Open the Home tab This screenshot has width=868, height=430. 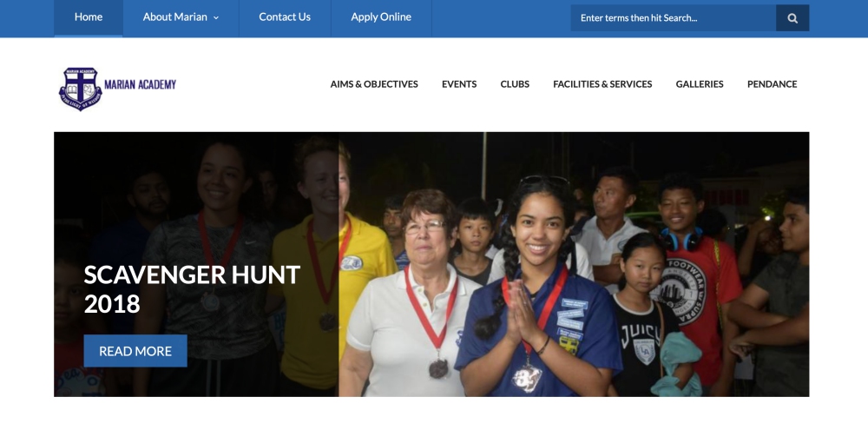pyautogui.click(x=89, y=17)
